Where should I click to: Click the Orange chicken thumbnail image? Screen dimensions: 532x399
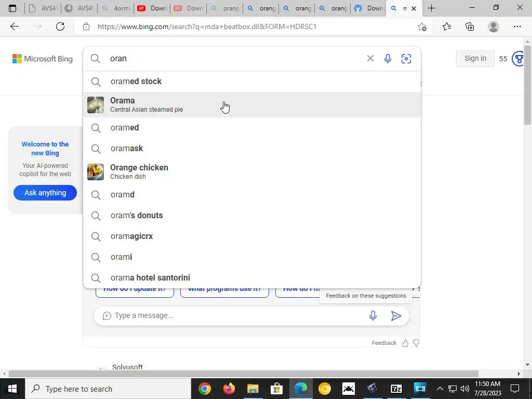coord(96,171)
